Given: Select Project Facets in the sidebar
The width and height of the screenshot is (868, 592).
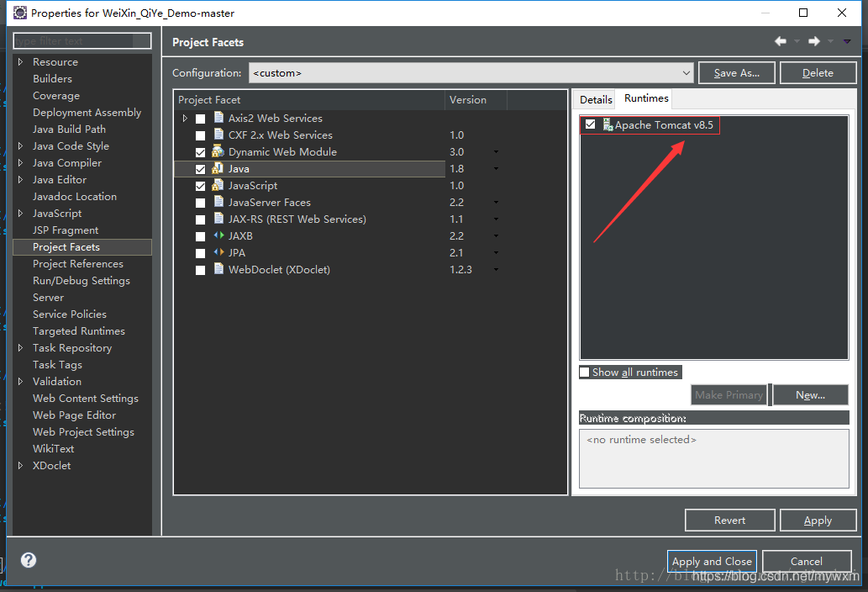Looking at the screenshot, I should click(82, 247).
